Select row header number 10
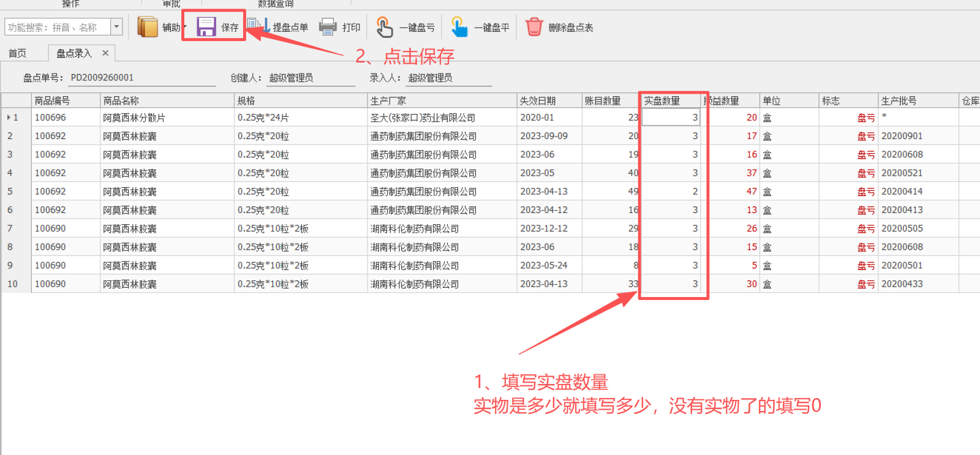Viewport: 980px width, 455px height. point(16,284)
